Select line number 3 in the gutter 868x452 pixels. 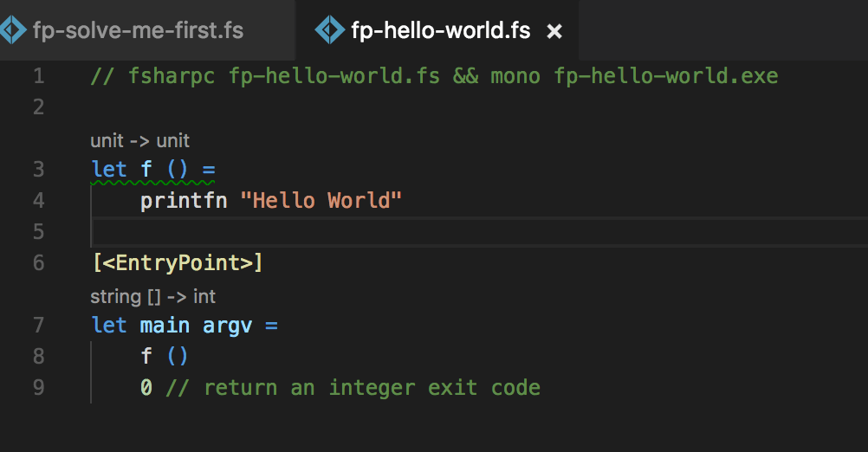[38, 169]
